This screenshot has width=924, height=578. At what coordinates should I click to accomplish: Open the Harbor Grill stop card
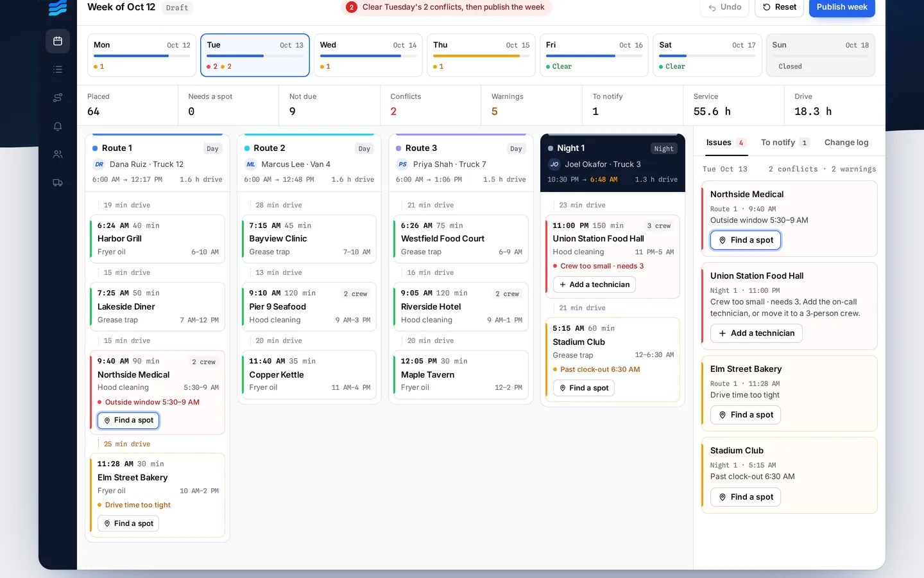point(158,239)
